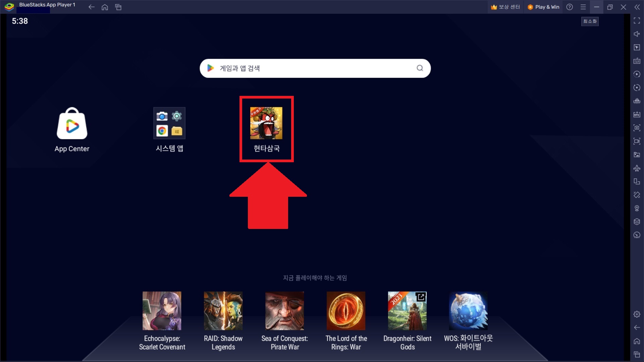
Task: Collapse the sidebar with double-chevron icon
Action: click(637, 7)
